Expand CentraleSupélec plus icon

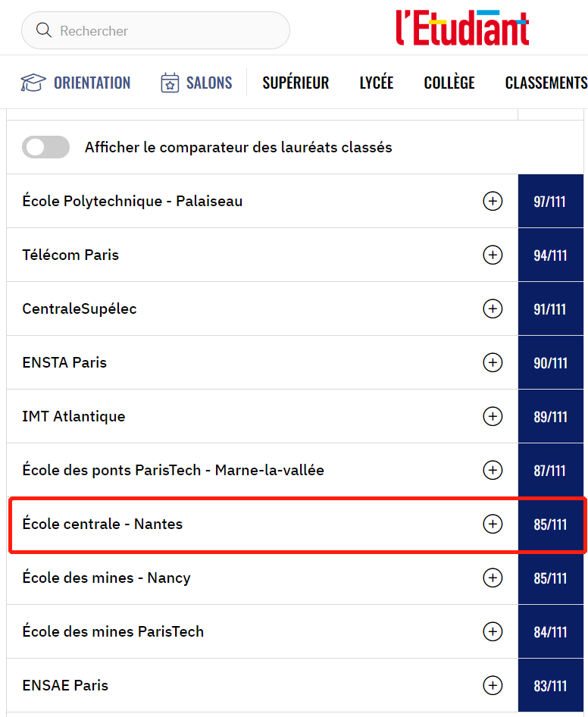coord(493,308)
